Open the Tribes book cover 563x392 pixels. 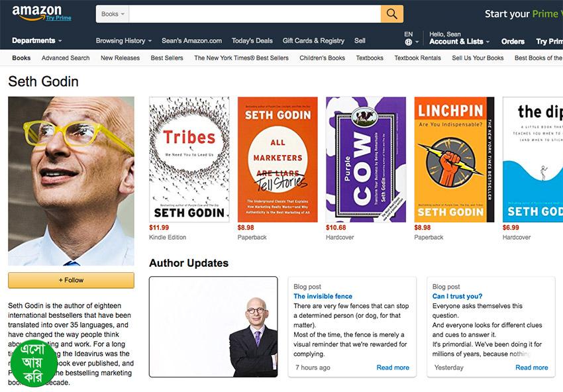189,160
